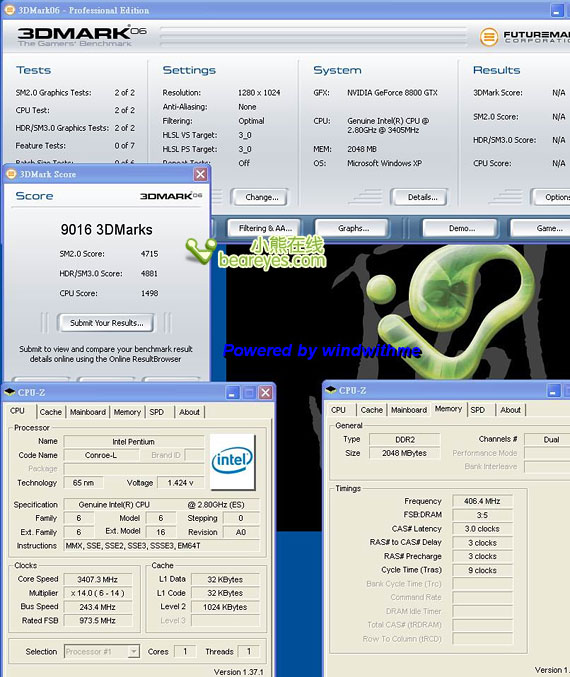570x677 pixels.
Task: Open system Details... button
Action: tap(422, 197)
